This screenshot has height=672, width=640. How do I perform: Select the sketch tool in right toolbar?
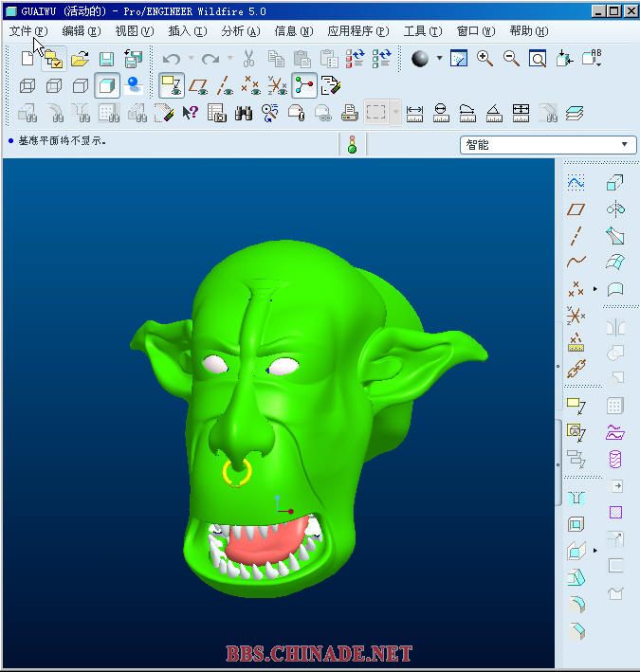(x=576, y=183)
